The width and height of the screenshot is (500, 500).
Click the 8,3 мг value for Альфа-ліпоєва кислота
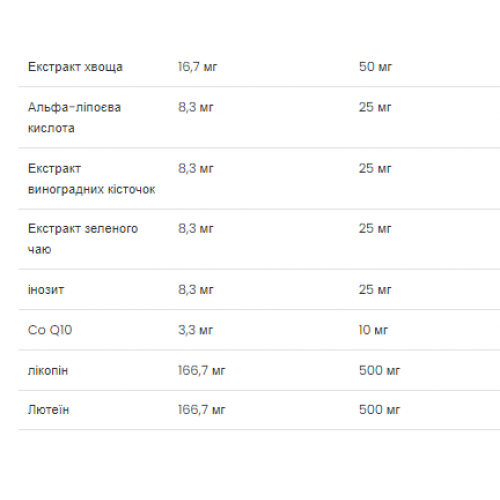point(196,107)
